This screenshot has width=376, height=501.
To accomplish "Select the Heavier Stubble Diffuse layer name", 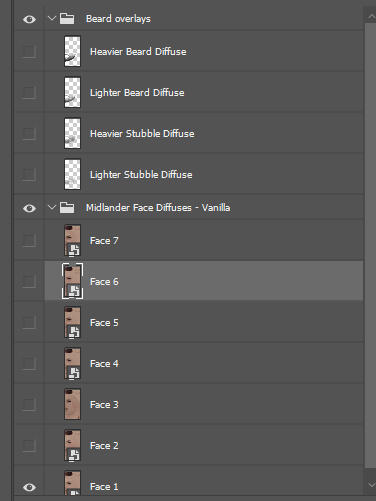I will coord(142,134).
